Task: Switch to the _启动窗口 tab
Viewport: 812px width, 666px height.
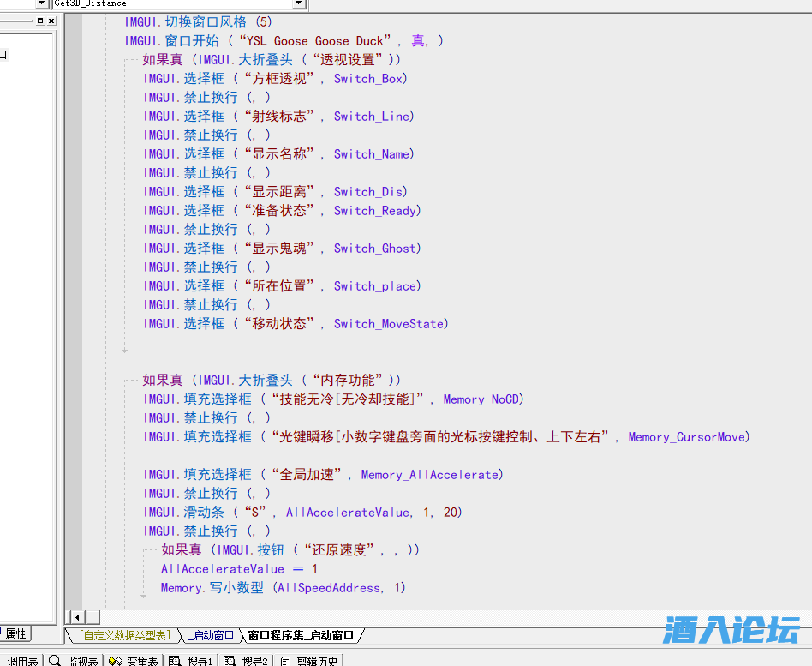Action: (211, 635)
